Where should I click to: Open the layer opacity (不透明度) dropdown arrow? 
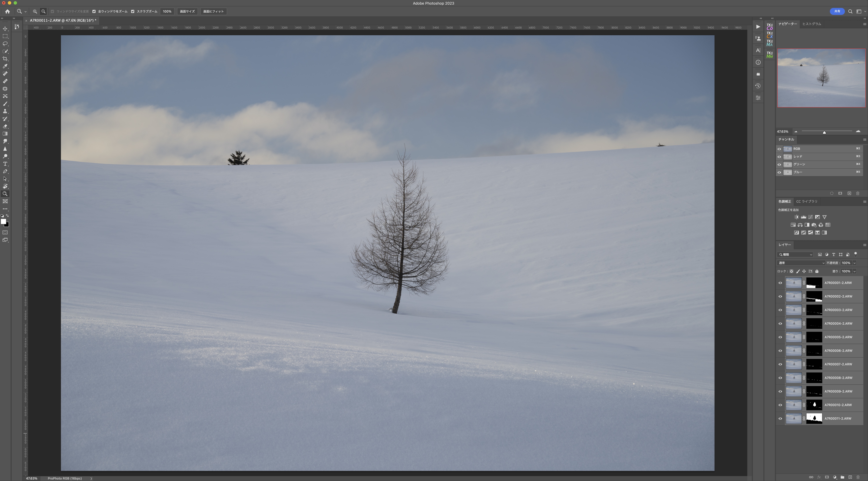(855, 263)
